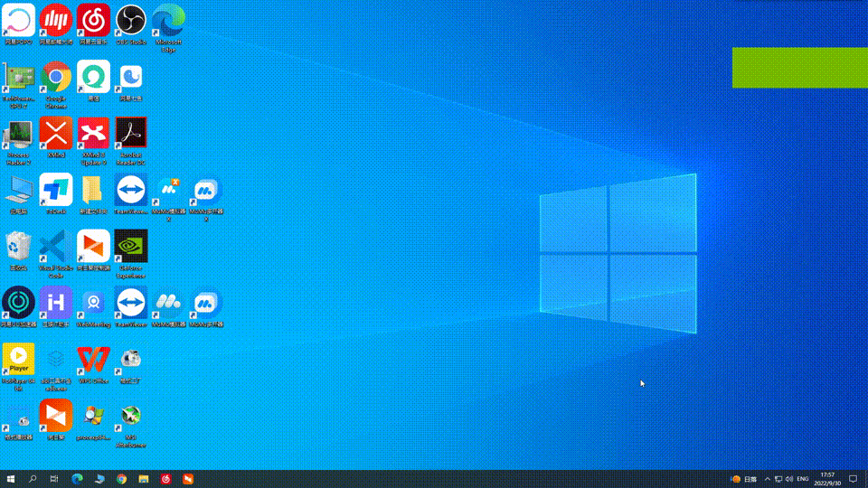Open Task View on the taskbar
868x488 pixels.
(53, 479)
